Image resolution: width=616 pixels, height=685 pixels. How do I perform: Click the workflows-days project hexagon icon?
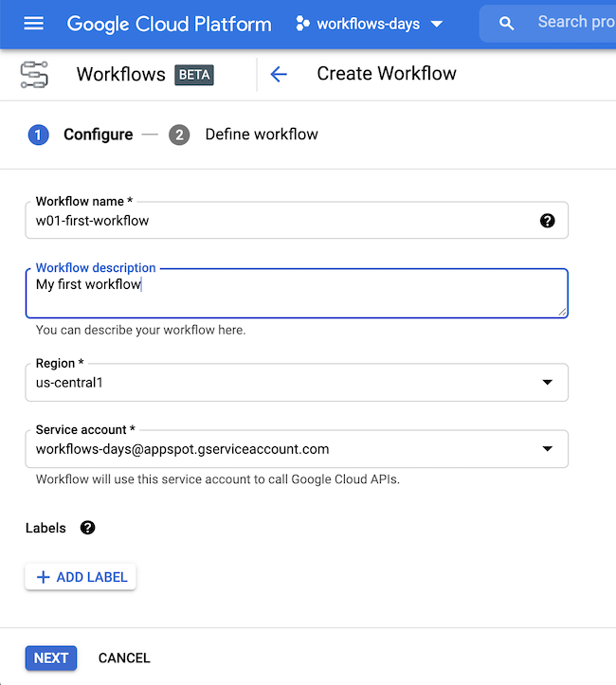click(302, 23)
